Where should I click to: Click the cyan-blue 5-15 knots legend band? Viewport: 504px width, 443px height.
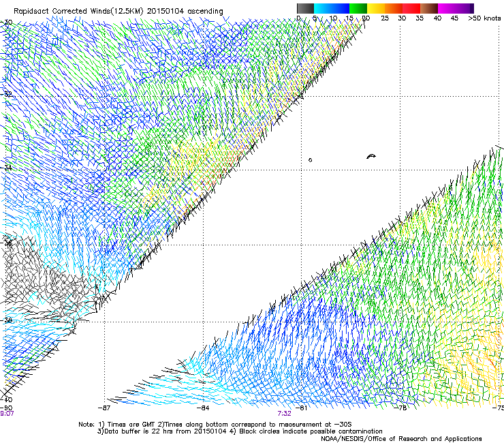[332, 8]
